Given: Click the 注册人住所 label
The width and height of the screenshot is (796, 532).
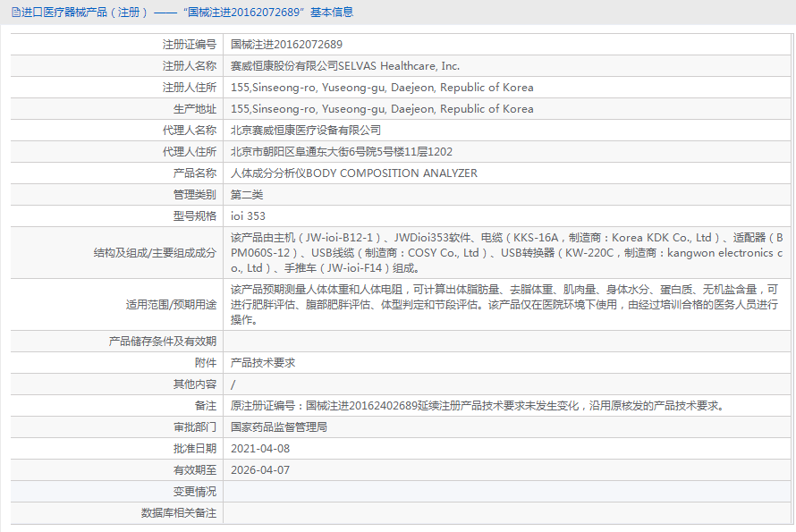Looking at the screenshot, I should coord(190,88).
